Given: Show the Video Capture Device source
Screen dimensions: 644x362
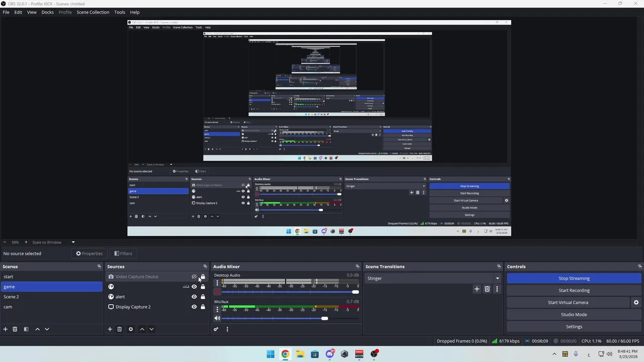Looking at the screenshot, I should click(x=194, y=277).
